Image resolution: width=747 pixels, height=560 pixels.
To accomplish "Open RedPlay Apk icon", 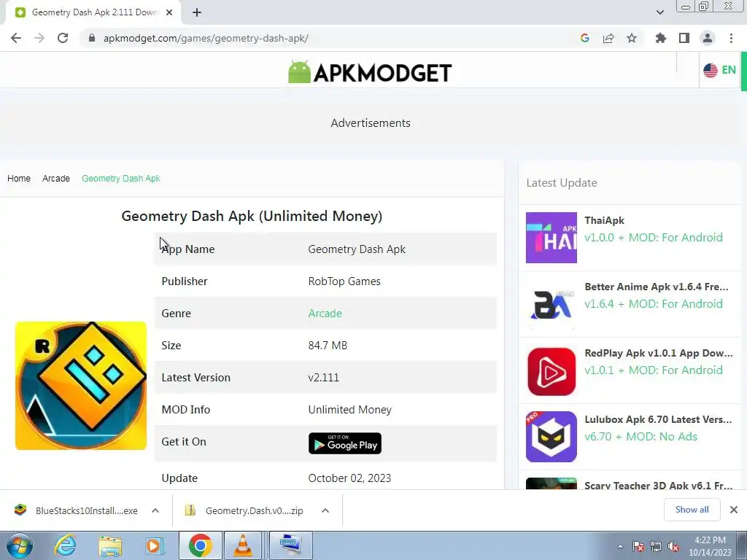I will [x=551, y=371].
